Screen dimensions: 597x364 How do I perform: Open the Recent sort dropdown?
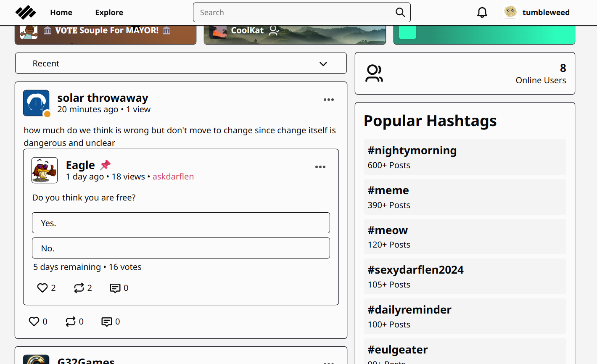pos(181,63)
